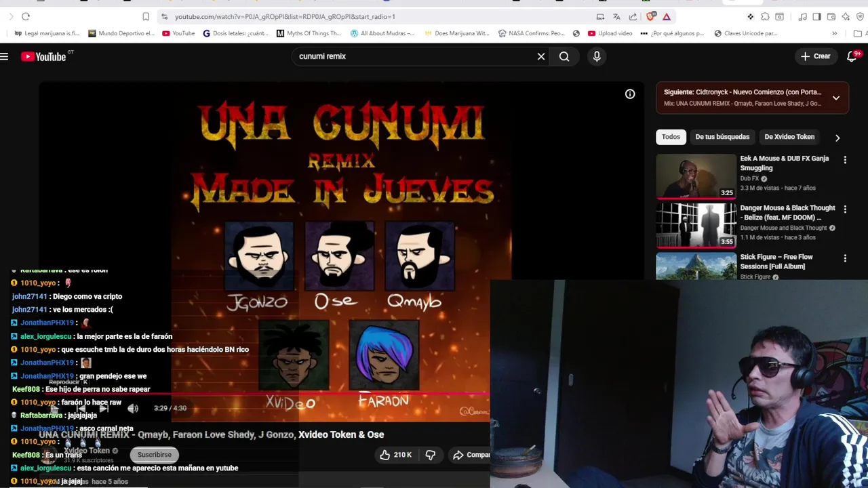Viewport: 868px width, 488px height.
Task: Open site settings icon in address bar
Action: pos(164,16)
